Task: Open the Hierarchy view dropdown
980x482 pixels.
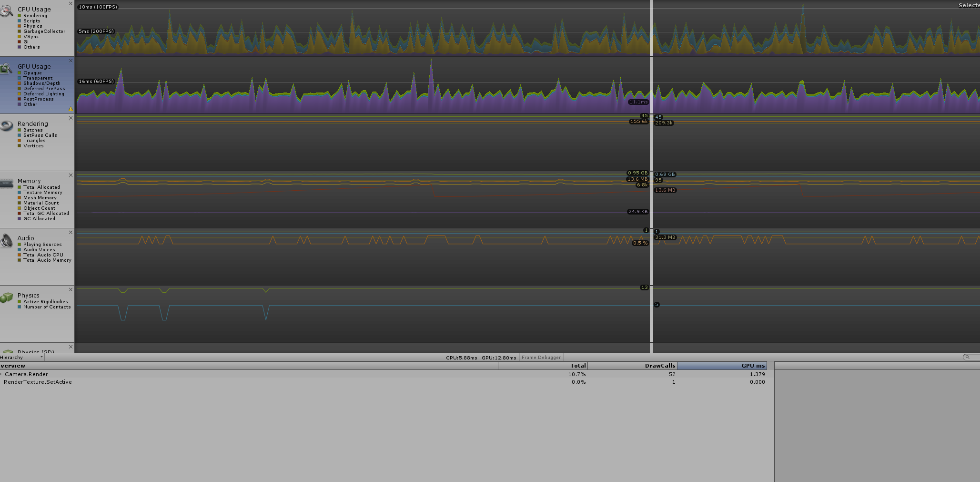Action: [x=22, y=357]
